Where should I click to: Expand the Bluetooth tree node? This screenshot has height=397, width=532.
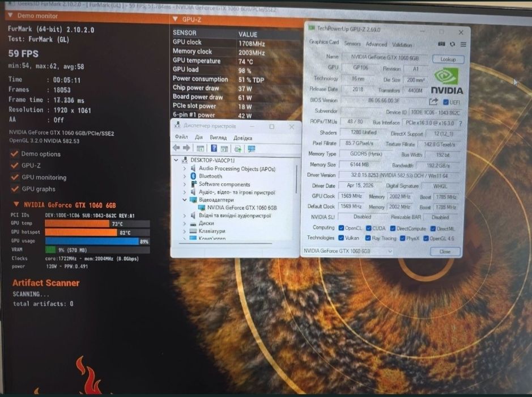click(x=185, y=176)
